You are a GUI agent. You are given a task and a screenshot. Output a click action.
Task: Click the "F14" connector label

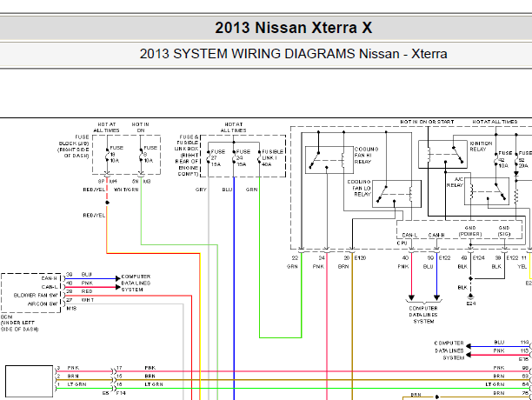pyautogui.click(x=121, y=393)
